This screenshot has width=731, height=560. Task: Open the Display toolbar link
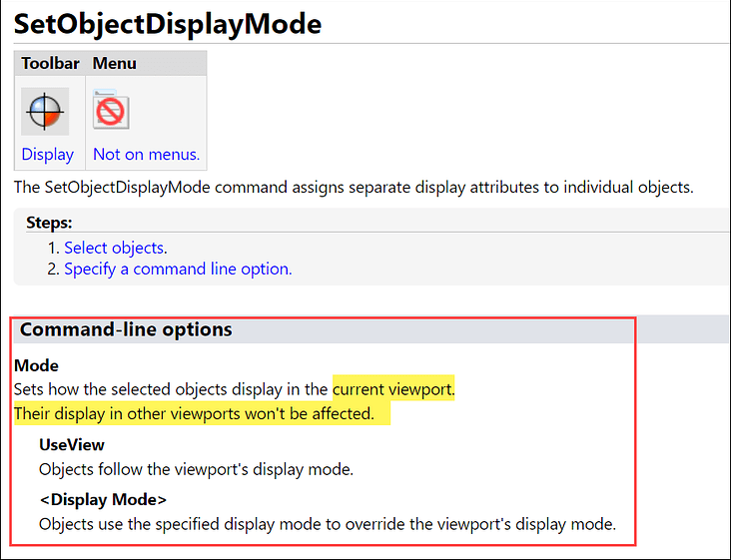pyautogui.click(x=48, y=154)
